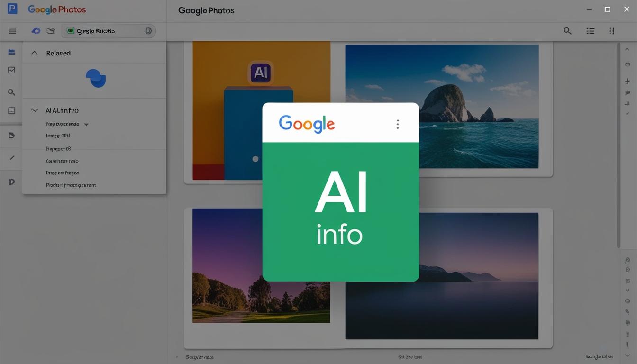The width and height of the screenshot is (637, 364).
Task: Click the Google Photos window title text
Action: click(206, 10)
